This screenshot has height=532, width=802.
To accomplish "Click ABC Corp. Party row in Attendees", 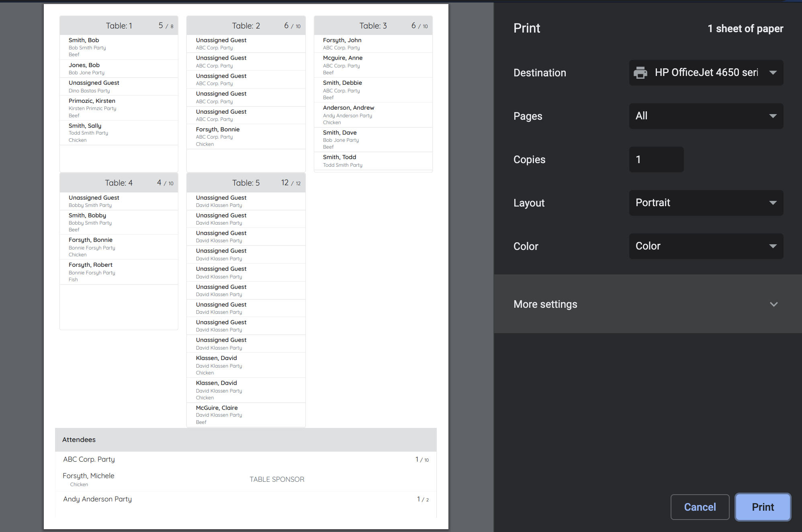I will (89, 459).
